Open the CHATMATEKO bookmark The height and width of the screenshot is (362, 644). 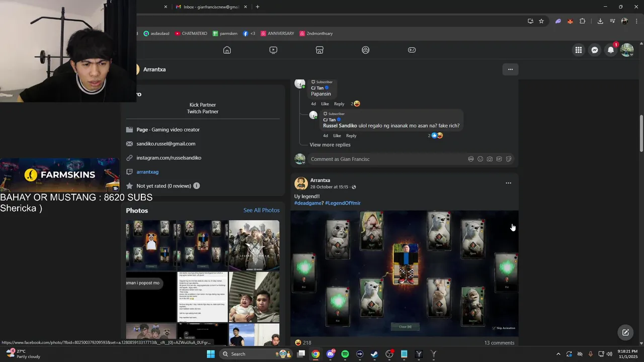(191, 34)
